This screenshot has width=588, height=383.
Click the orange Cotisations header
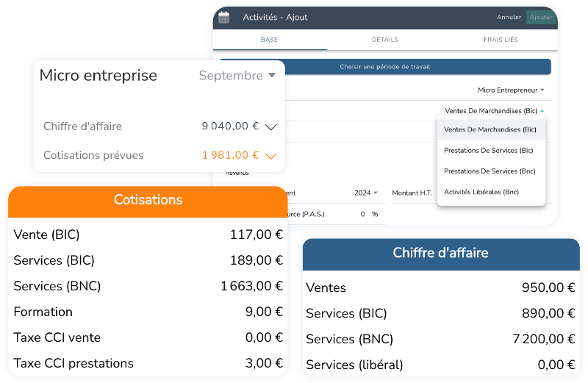pos(148,201)
